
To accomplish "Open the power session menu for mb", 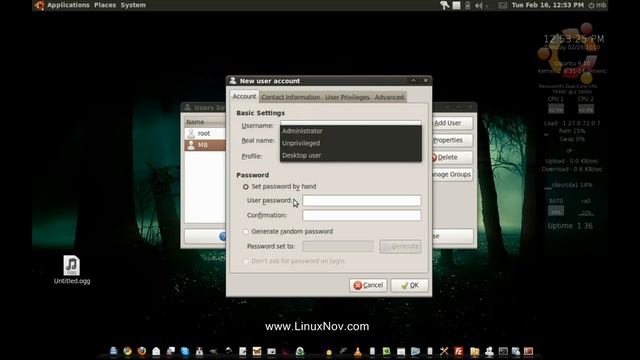I will (x=597, y=5).
